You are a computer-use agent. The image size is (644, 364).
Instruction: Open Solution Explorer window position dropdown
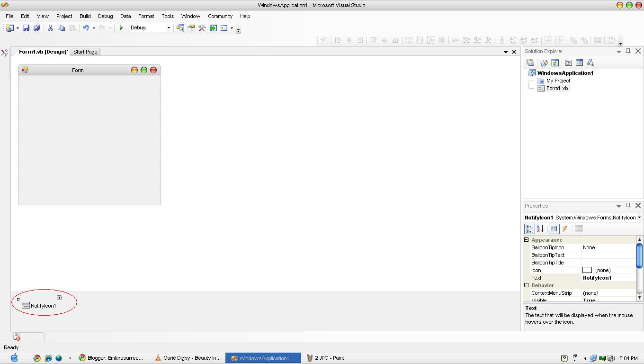[618, 52]
